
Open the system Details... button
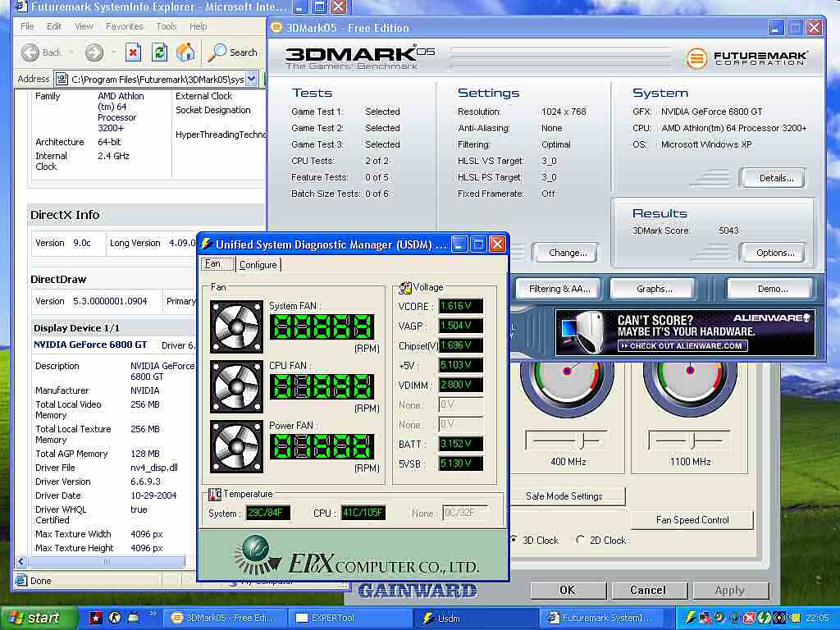click(x=772, y=178)
